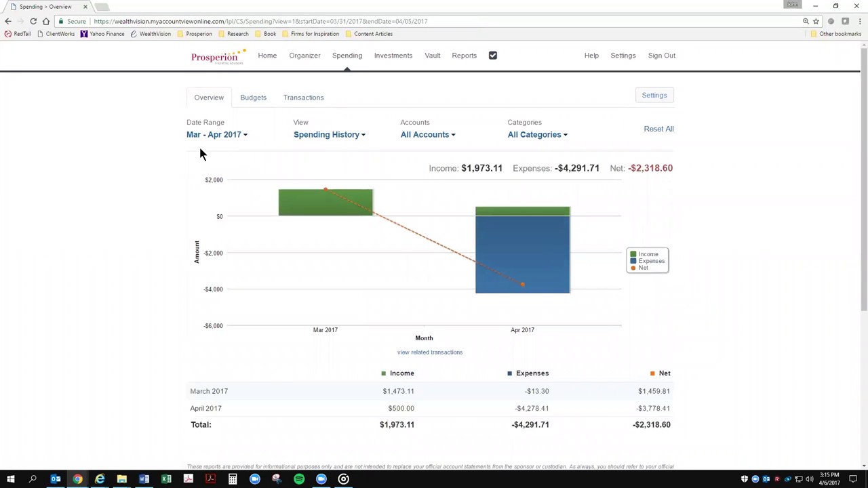
Task: Expand the All Accounts dropdown
Action: click(x=427, y=134)
